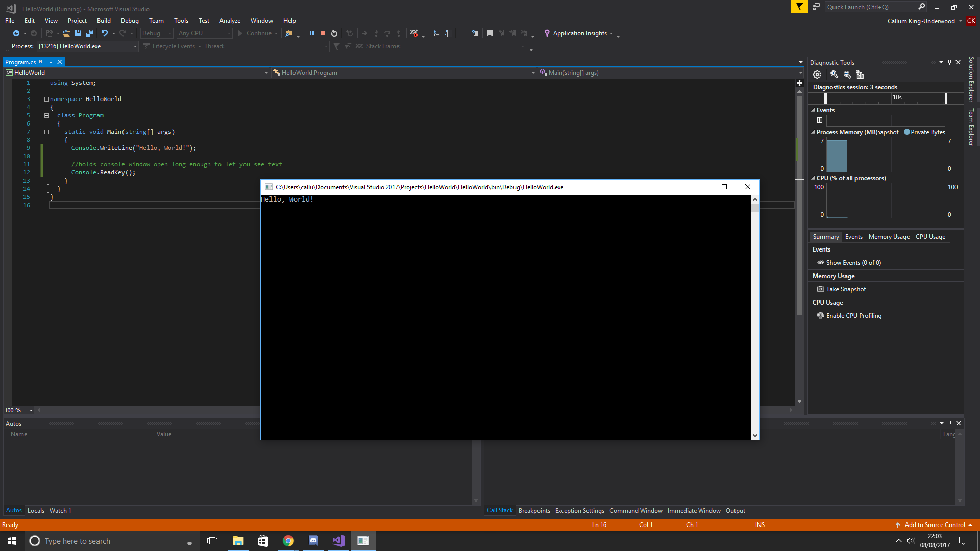
Task: Switch to the Breakpoints tab
Action: (x=534, y=511)
